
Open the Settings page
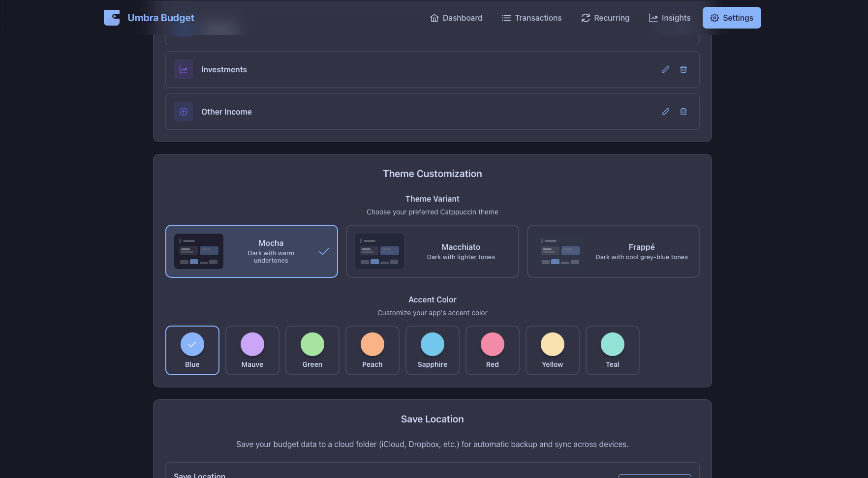click(732, 18)
